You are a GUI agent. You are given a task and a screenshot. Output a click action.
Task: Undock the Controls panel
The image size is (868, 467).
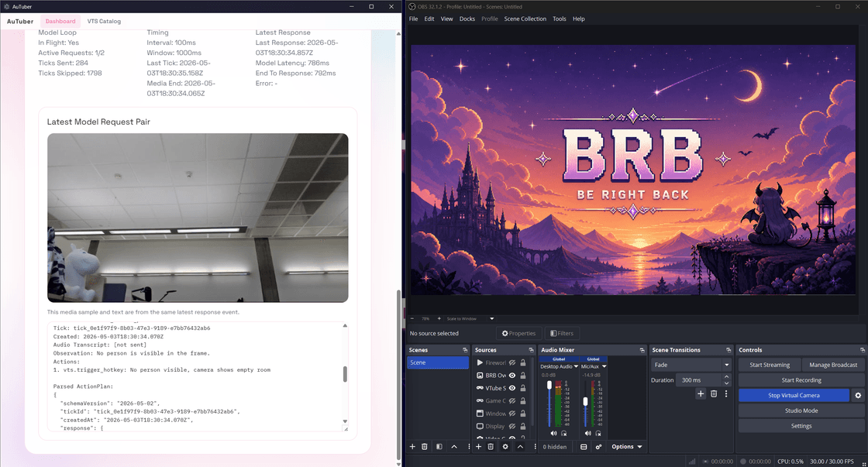tap(862, 350)
